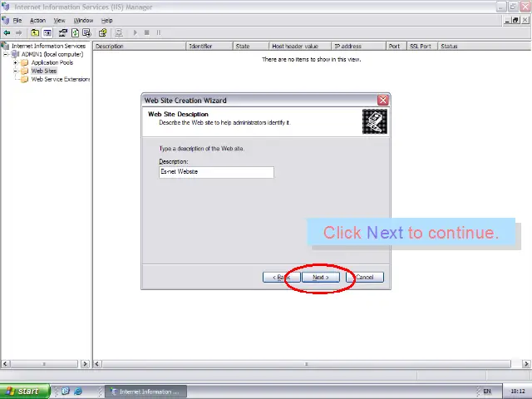Image resolution: width=532 pixels, height=399 pixels.
Task: Open the File menu
Action: click(x=17, y=20)
